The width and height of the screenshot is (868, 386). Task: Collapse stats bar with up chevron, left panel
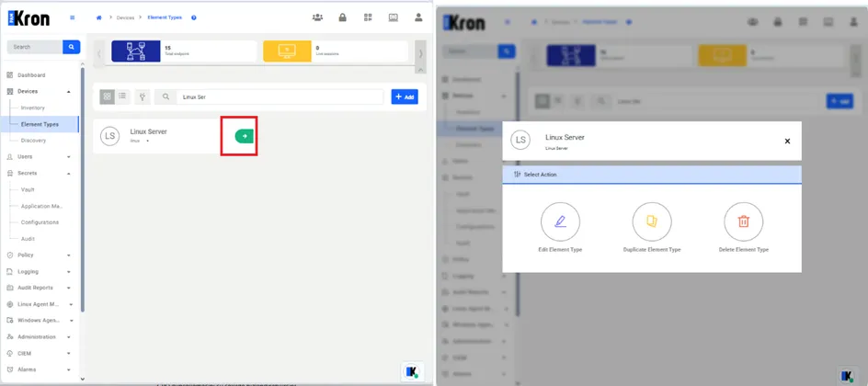(421, 70)
